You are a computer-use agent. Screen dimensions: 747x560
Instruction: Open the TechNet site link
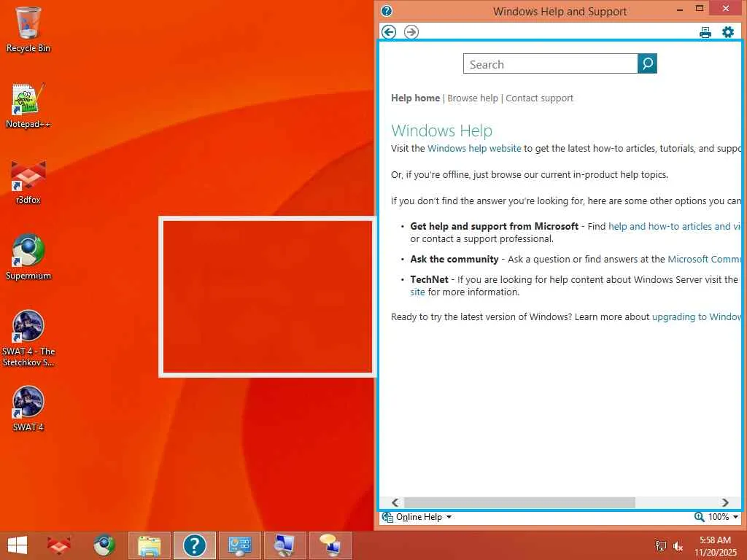[417, 292]
